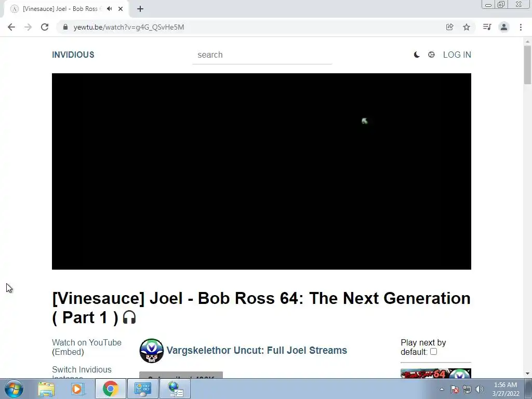Open taskbar clock showing 1:56 AM
The width and height of the screenshot is (532, 399).
point(506,389)
